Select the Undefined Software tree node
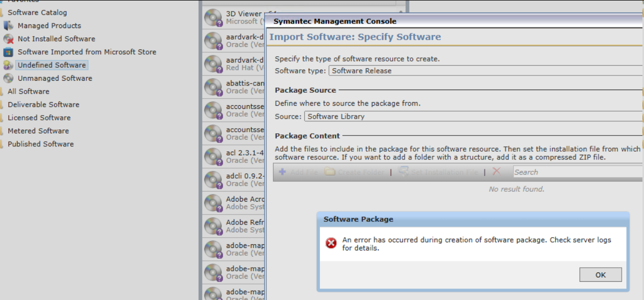Screen dimensions: 644x300 (x=51, y=65)
